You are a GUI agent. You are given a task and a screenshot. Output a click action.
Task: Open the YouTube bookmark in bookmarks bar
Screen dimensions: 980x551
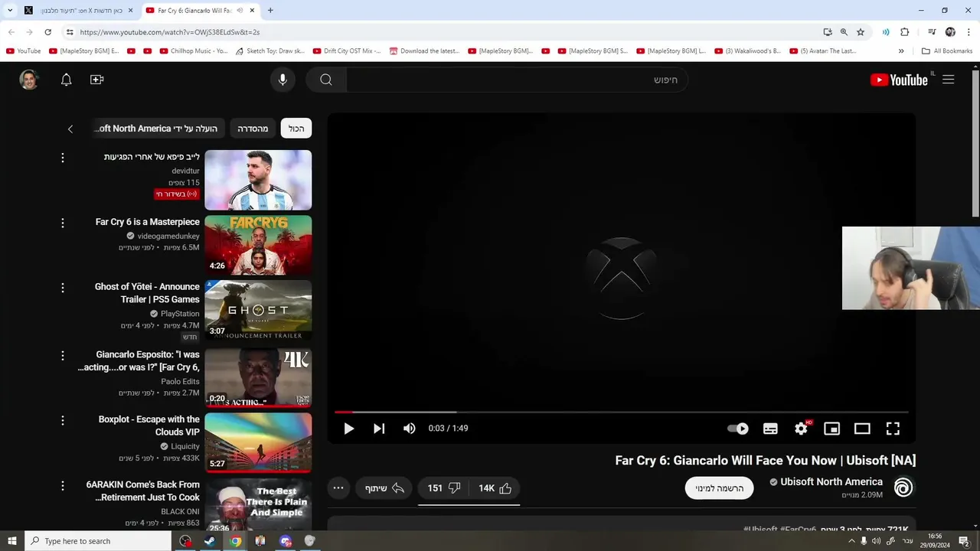point(24,51)
